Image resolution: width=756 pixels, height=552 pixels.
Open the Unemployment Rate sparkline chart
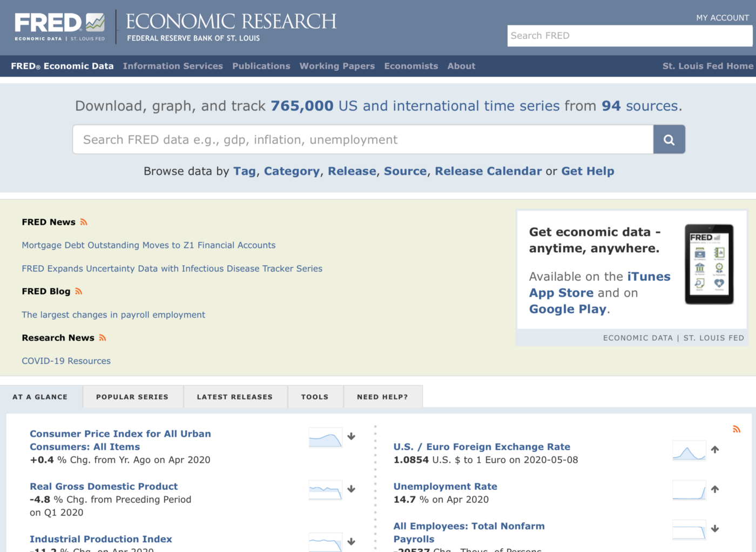click(x=689, y=490)
